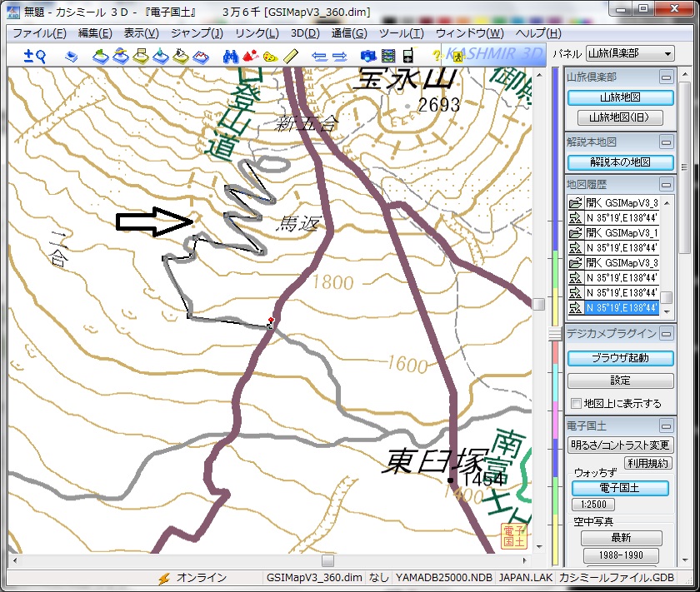The image size is (700, 592).
Task: Tick the 地図上に表示する checkbox
Action: click(576, 403)
